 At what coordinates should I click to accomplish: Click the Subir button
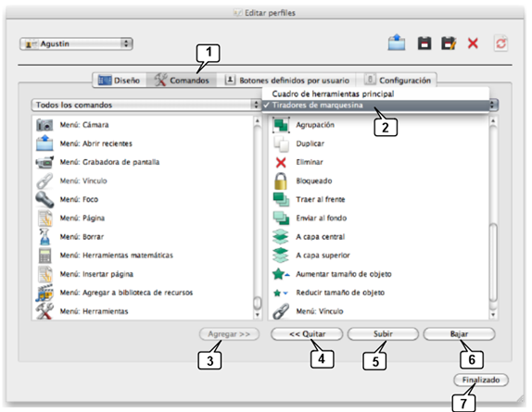coord(383,333)
